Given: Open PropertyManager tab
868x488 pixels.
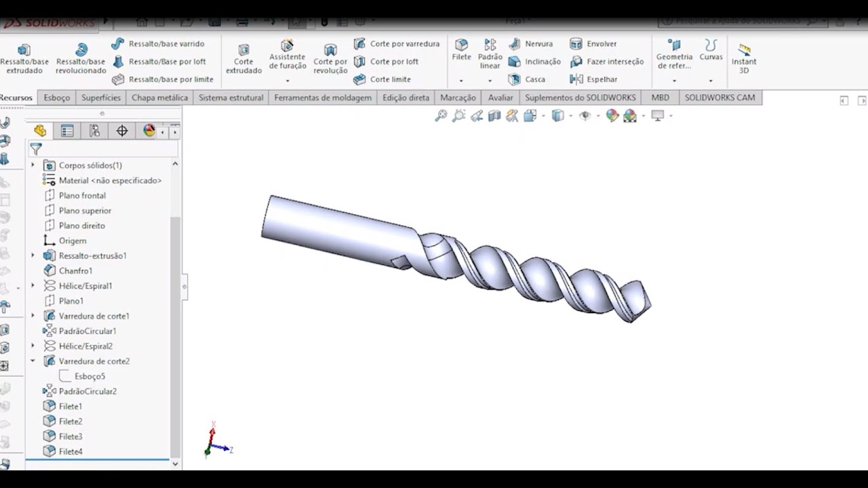Looking at the screenshot, I should [x=67, y=131].
